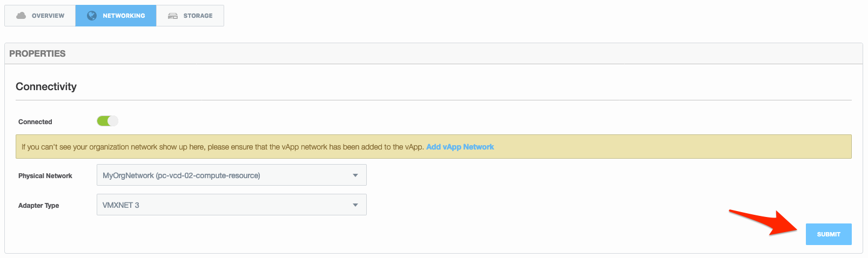Click the organization network warning message

[434, 147]
